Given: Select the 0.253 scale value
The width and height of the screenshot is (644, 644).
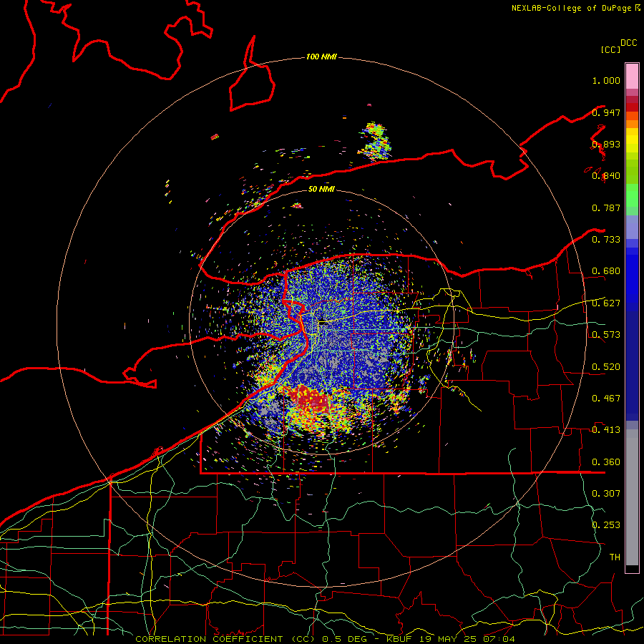Looking at the screenshot, I should point(606,525).
